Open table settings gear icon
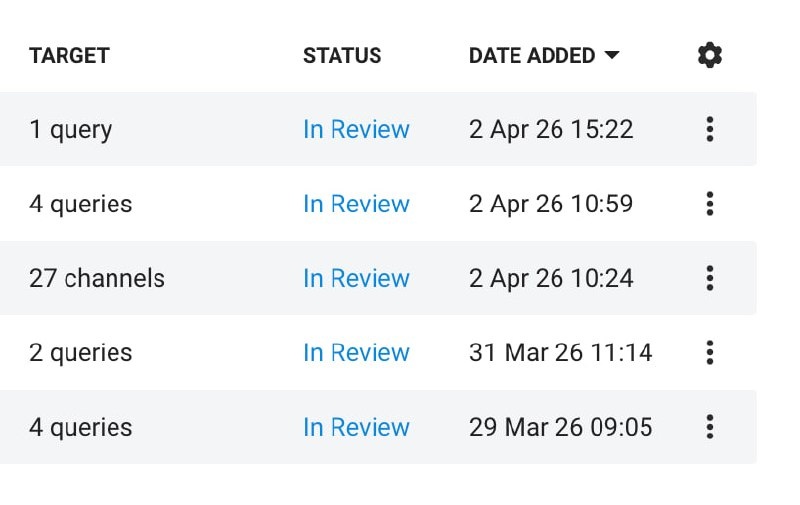 pyautogui.click(x=710, y=55)
